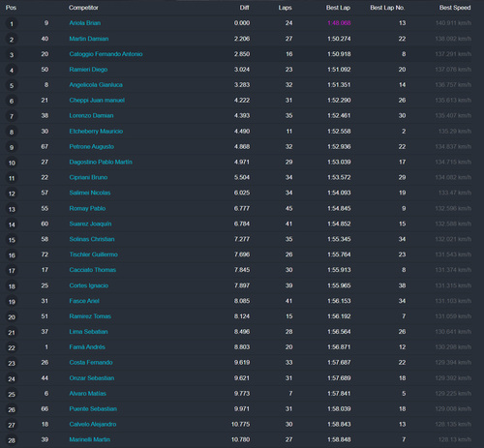Viewport: 484px width, 448px height.
Task: Select Cheppi Juan manuel
Action: point(97,101)
